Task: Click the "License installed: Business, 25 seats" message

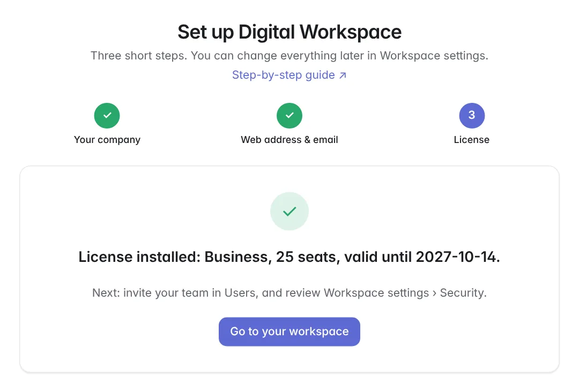Action: click(289, 257)
